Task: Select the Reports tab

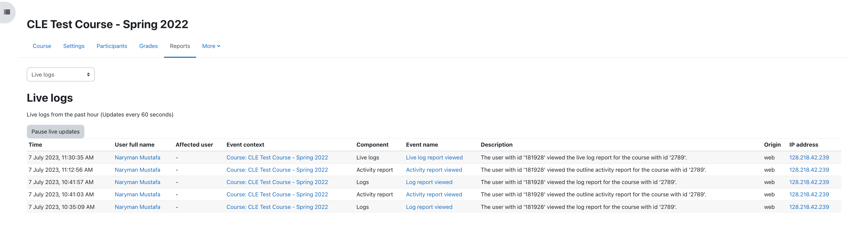Action: [180, 46]
